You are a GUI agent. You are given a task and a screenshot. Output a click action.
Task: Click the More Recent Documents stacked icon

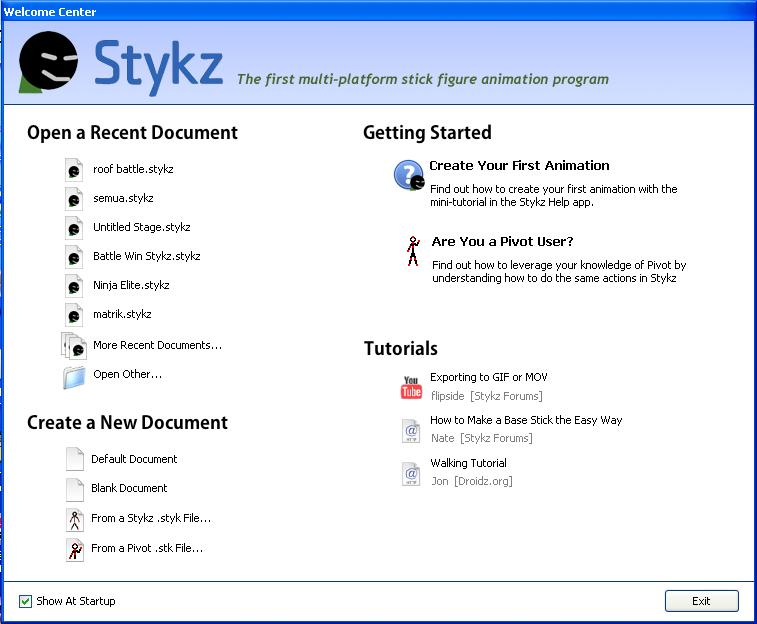pos(74,346)
